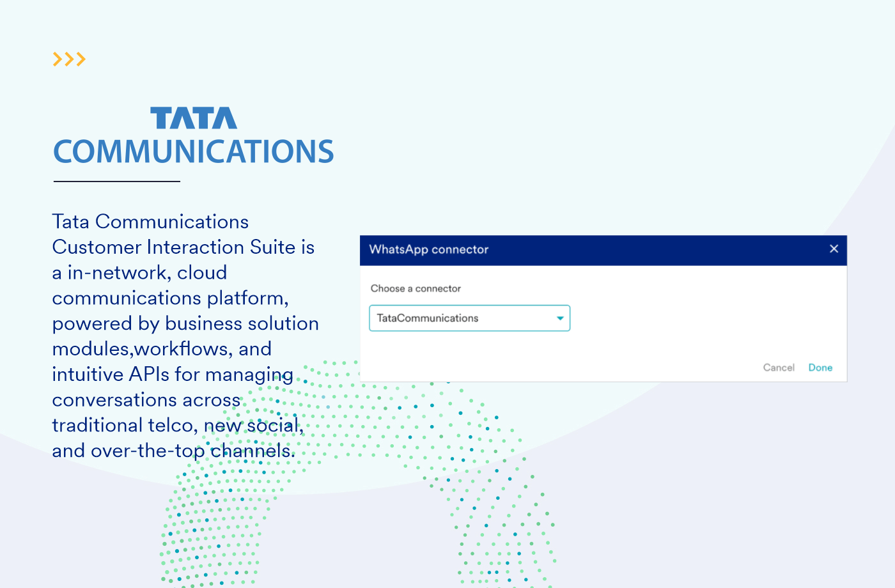895x588 pixels.
Task: Click the "Tata Communications" first text line
Action: coord(150,222)
